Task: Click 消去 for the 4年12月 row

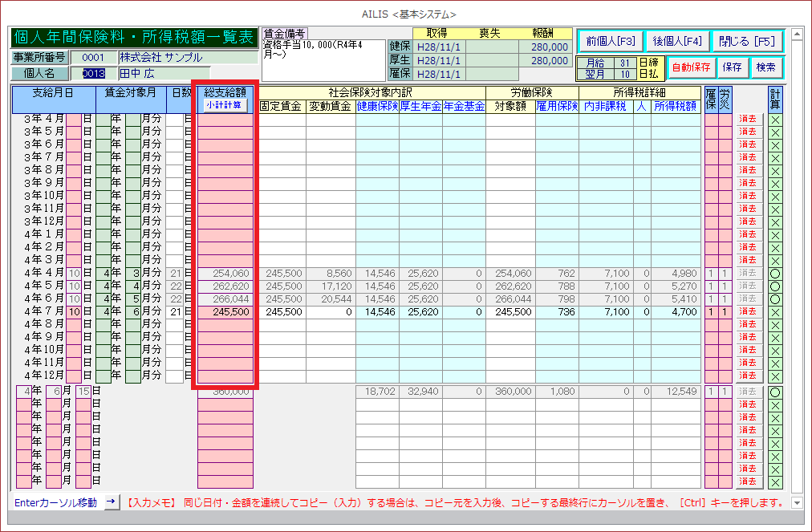Action: coord(747,376)
